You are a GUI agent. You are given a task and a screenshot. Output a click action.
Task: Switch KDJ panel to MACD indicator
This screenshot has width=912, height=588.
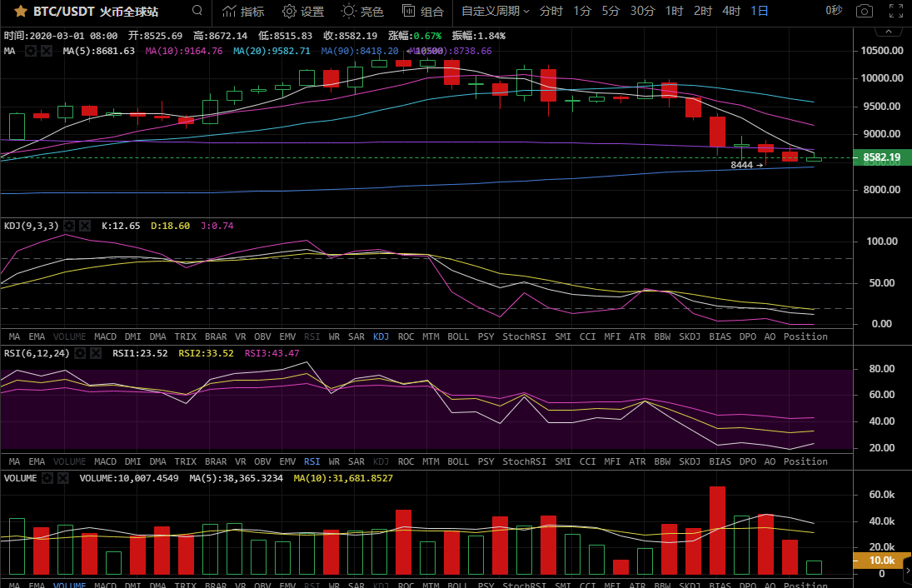pyautogui.click(x=106, y=336)
